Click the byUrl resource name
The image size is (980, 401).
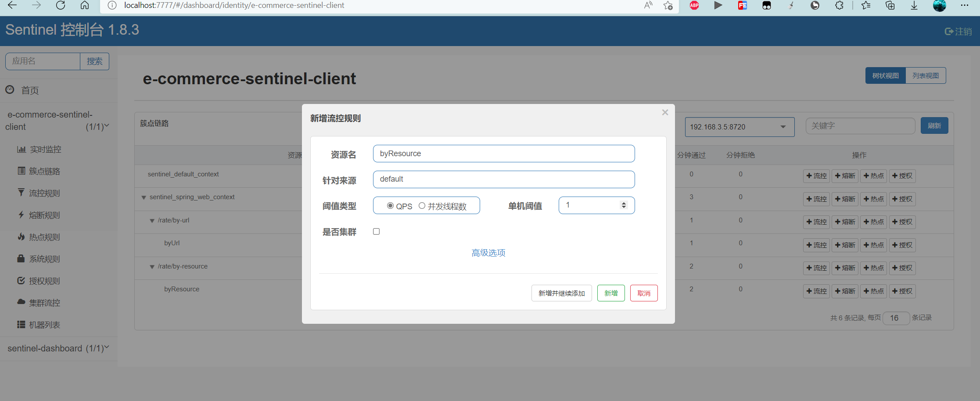[172, 243]
